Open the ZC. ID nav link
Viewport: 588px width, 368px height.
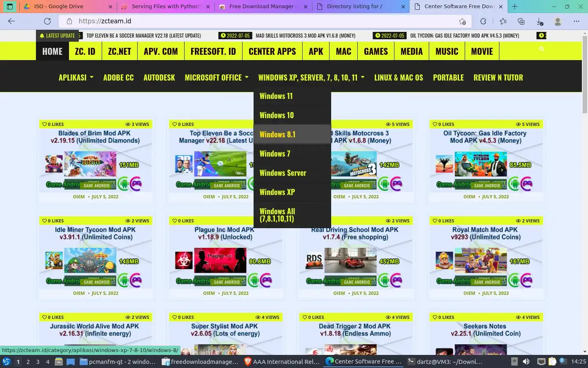(85, 51)
